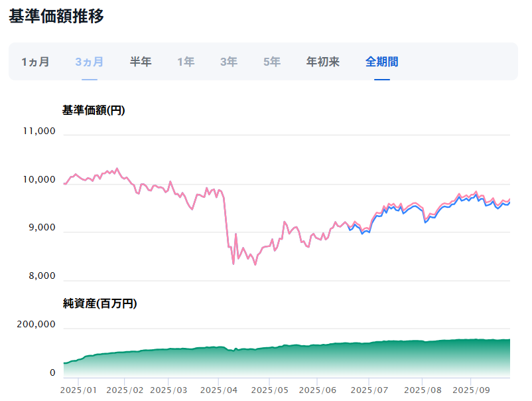Open the 年初来 year-to-date tab
This screenshot has width=532, height=401.
click(323, 62)
